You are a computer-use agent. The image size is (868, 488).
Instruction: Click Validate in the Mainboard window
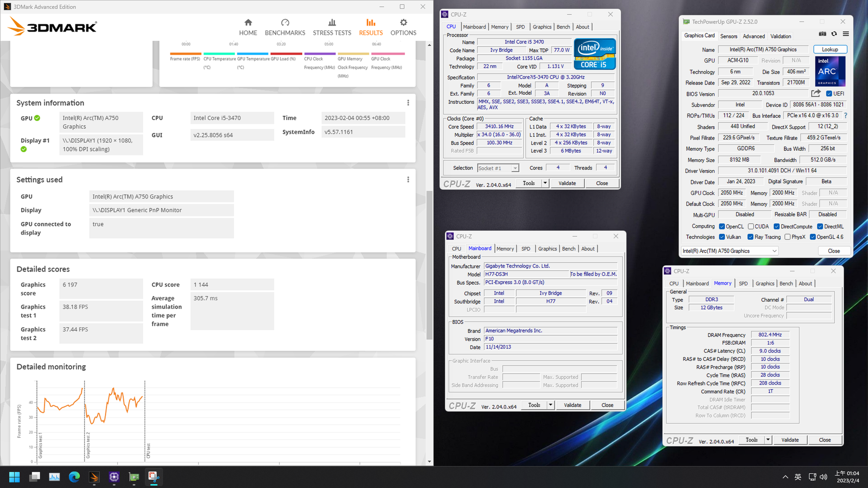572,405
